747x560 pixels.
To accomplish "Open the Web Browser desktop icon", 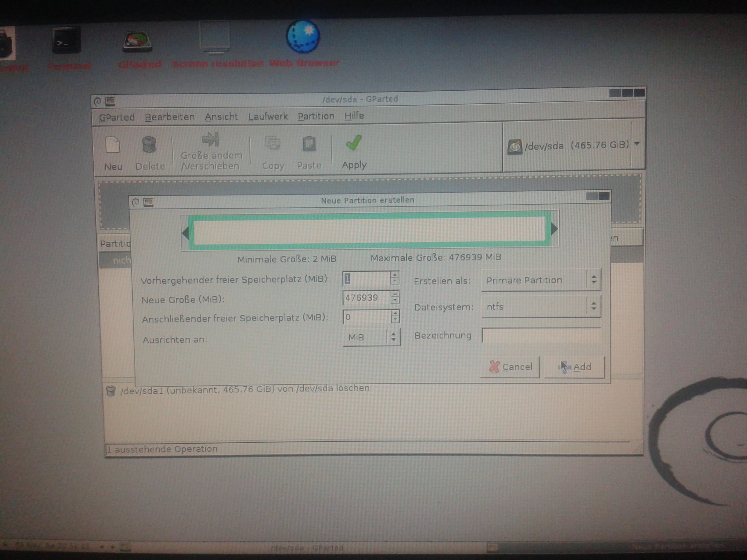I will click(x=303, y=37).
